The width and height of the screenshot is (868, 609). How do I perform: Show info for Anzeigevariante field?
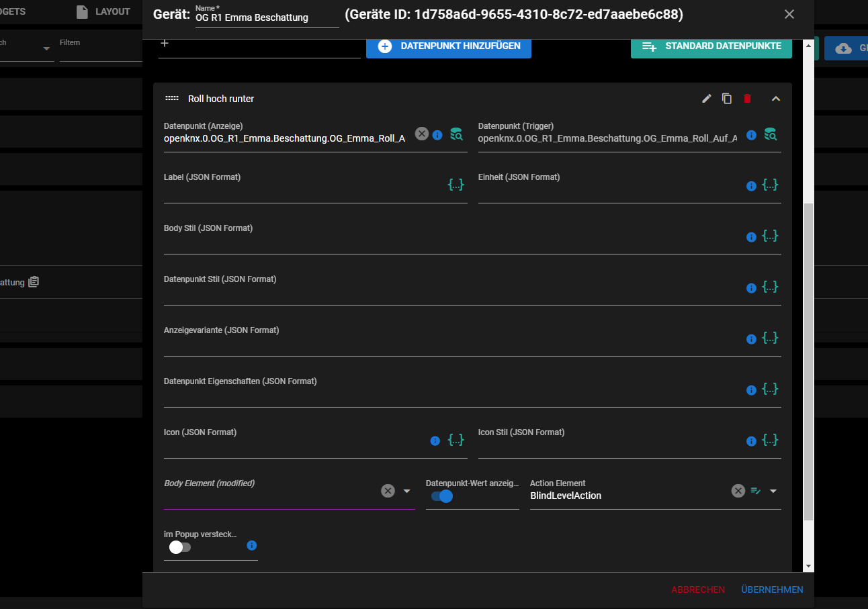pos(752,339)
